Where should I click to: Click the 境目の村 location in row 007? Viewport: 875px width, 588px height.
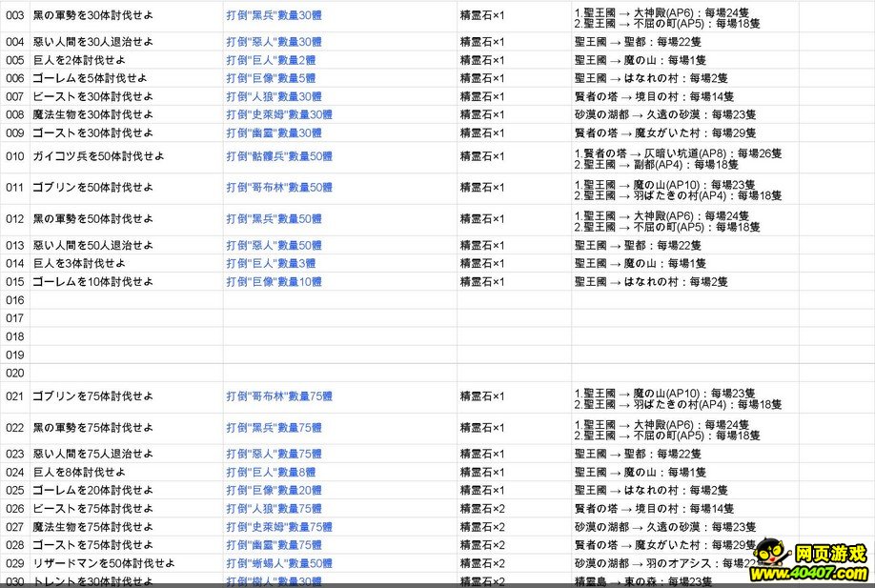(x=654, y=96)
